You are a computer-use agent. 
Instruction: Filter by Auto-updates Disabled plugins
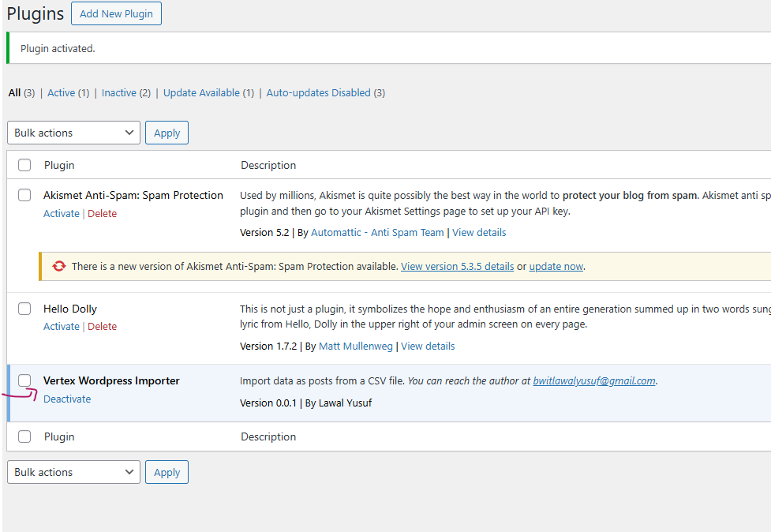(x=318, y=93)
